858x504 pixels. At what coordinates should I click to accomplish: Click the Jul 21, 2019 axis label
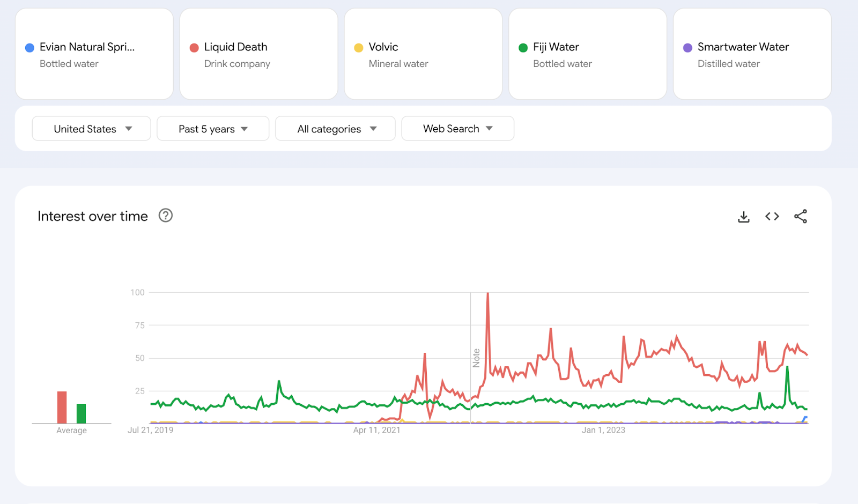pos(150,430)
